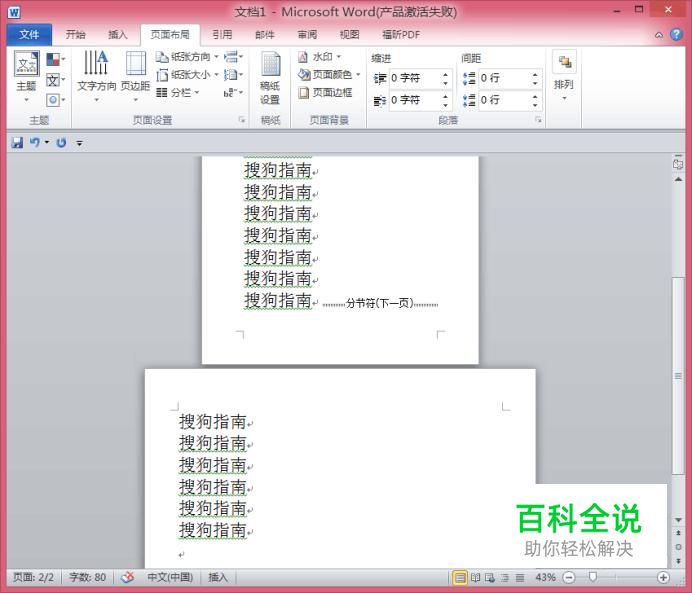Image resolution: width=692 pixels, height=593 pixels.
Task: Open theme effects dropdown
Action: 56,100
